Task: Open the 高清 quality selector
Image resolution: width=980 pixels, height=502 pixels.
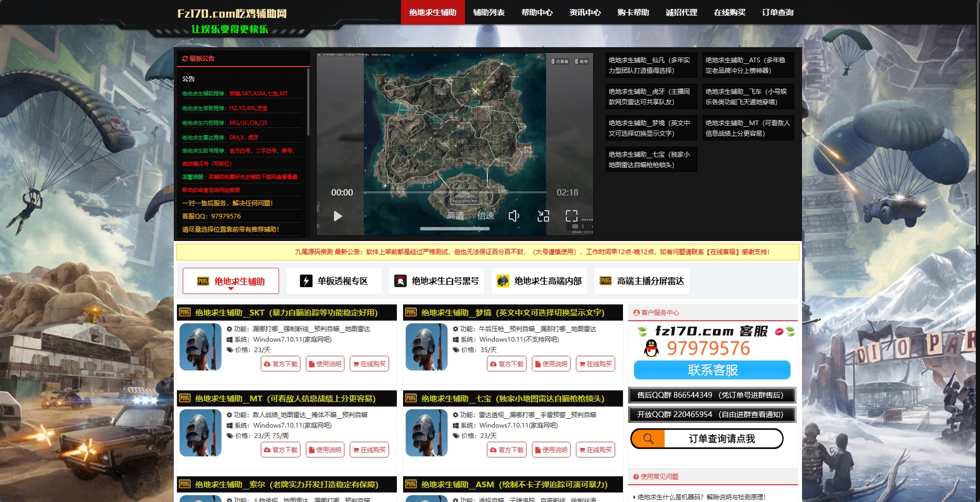Action: [455, 215]
